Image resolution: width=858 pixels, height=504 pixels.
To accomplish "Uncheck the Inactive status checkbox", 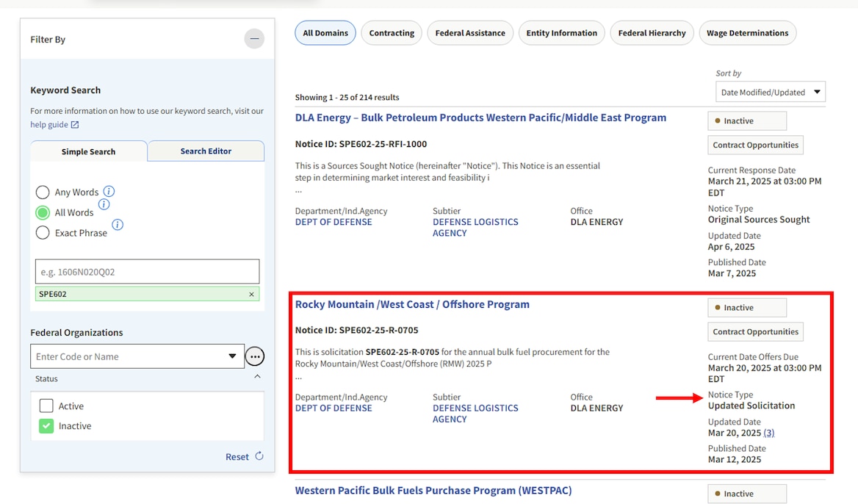I will point(46,425).
